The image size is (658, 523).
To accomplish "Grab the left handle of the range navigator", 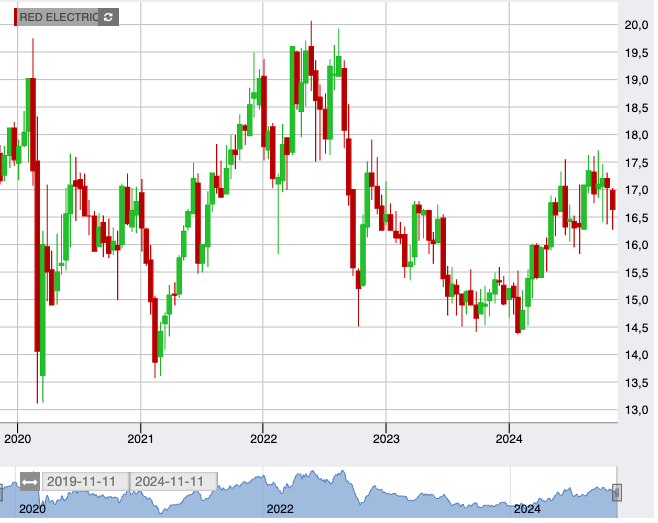I will (0, 493).
